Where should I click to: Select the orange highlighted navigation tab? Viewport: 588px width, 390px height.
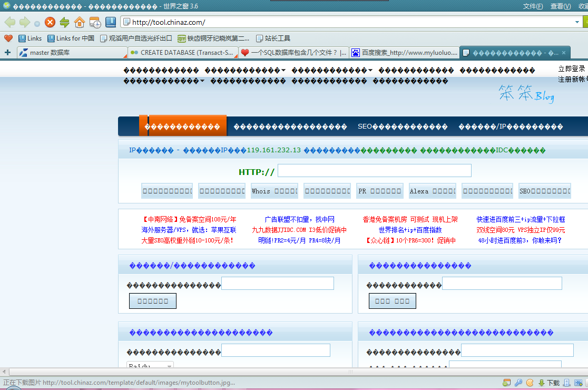pyautogui.click(x=183, y=126)
